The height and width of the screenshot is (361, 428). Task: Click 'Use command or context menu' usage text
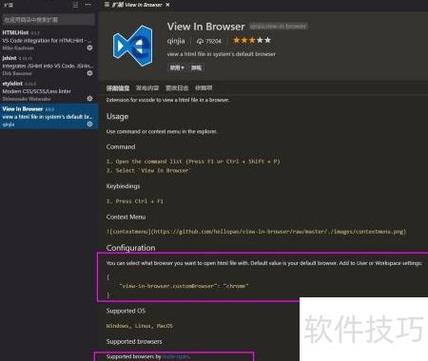point(161,131)
